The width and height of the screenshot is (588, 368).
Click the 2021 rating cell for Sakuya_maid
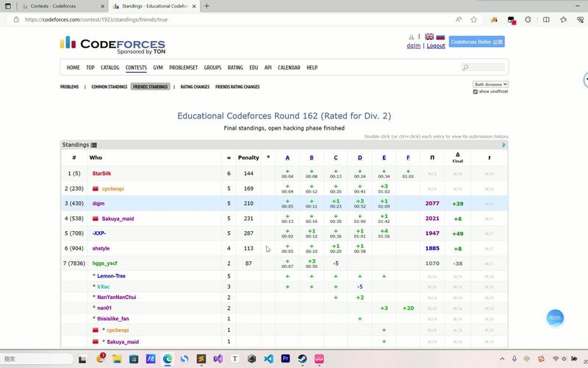click(x=432, y=219)
